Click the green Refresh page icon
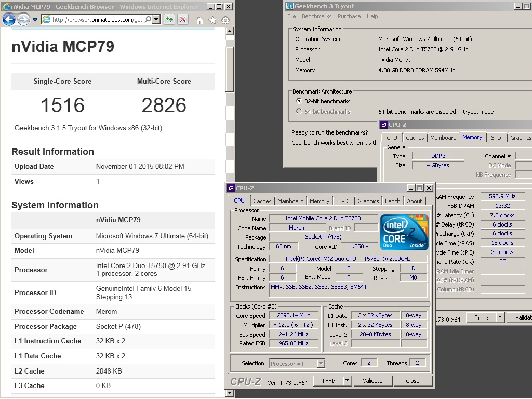 tap(169, 20)
